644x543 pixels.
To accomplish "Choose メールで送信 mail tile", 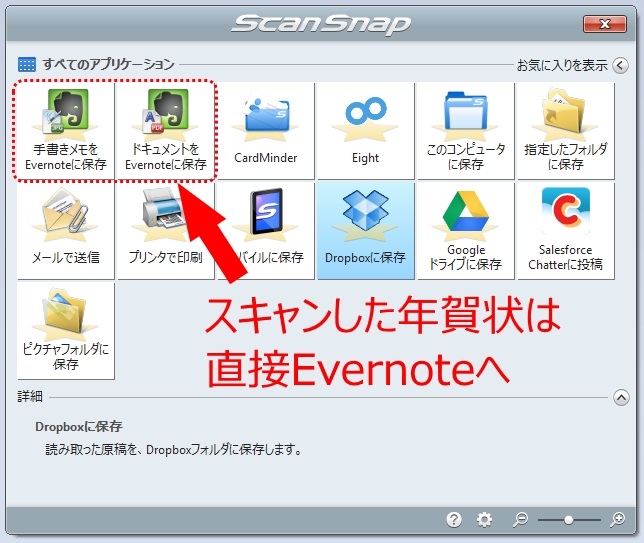I will click(x=66, y=231).
